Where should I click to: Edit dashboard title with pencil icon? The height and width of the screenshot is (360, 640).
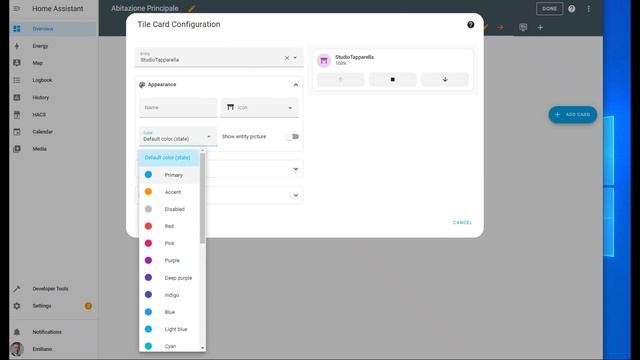191,9
